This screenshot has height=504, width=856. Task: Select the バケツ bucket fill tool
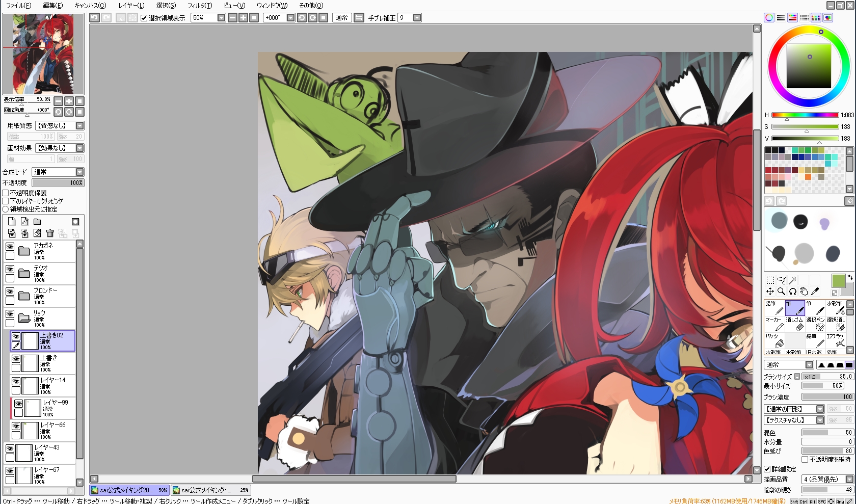click(774, 340)
